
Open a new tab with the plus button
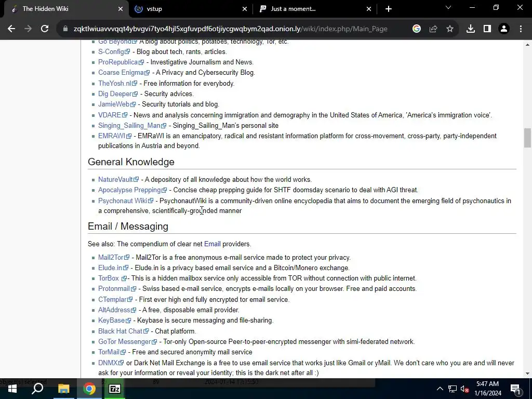point(389,9)
